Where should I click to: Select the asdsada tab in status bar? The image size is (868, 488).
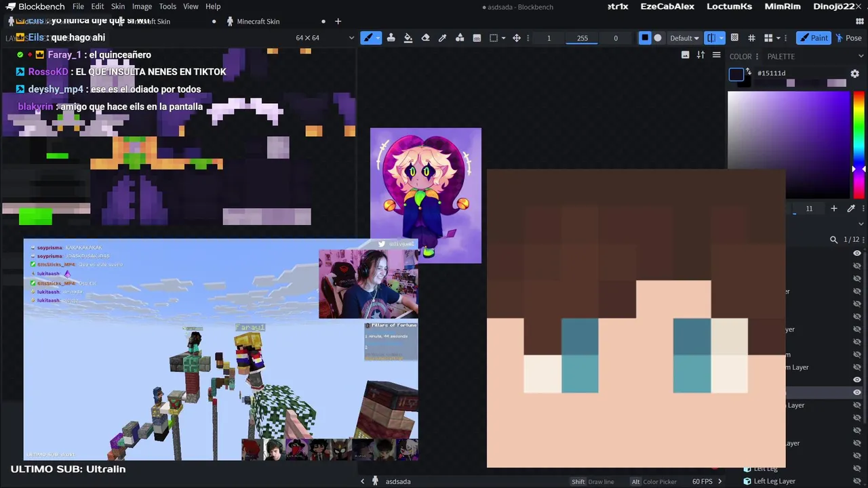click(x=398, y=481)
